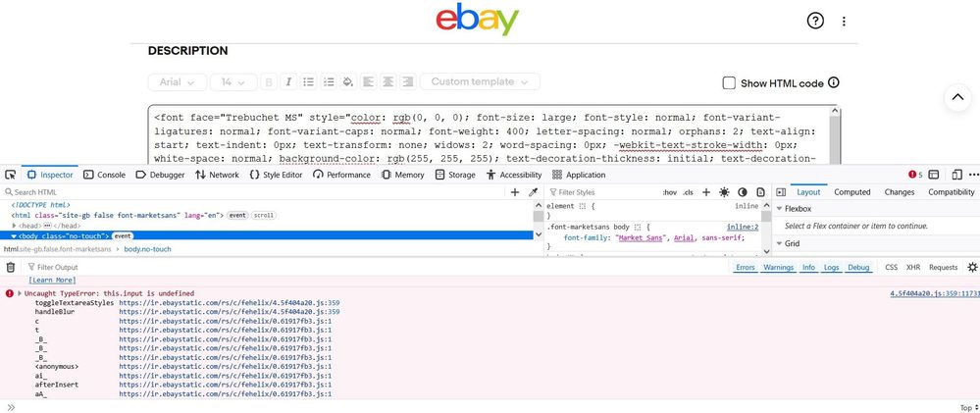The image size is (980, 413).
Task: Click the scroll badge on html element
Action: click(x=263, y=215)
